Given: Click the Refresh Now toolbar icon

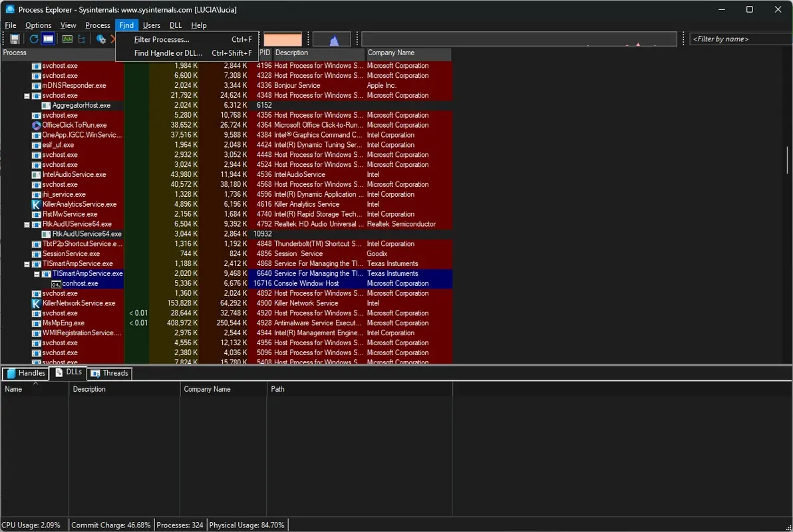Looking at the screenshot, I should pos(34,39).
